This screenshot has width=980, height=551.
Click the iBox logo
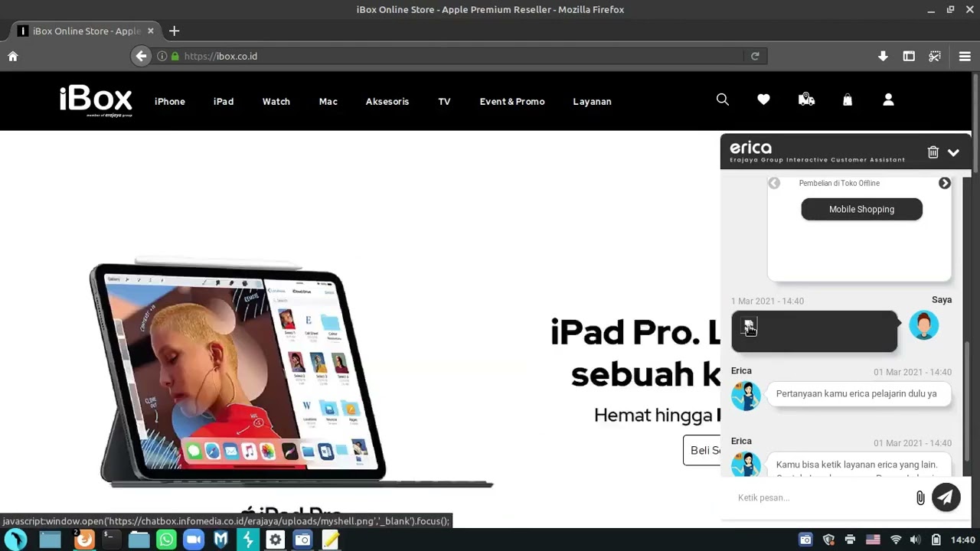[x=96, y=101]
